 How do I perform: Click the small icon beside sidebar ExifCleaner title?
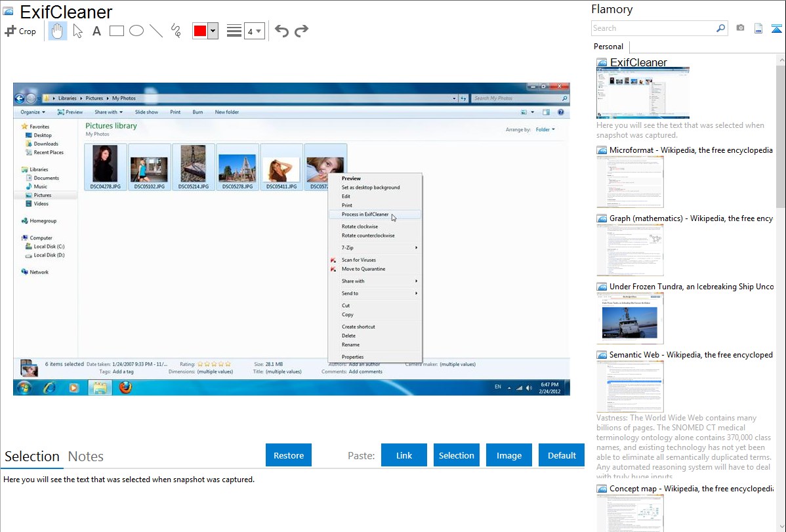coord(602,62)
